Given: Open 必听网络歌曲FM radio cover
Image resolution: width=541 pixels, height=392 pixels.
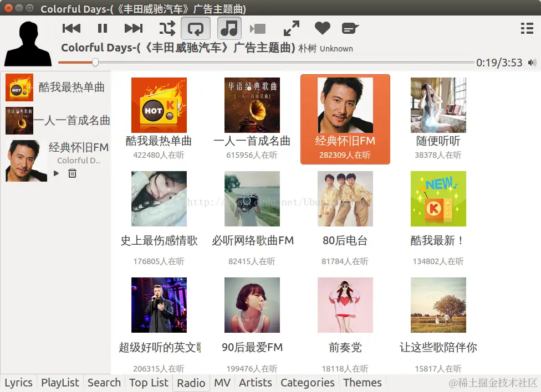Looking at the screenshot, I should tap(252, 199).
